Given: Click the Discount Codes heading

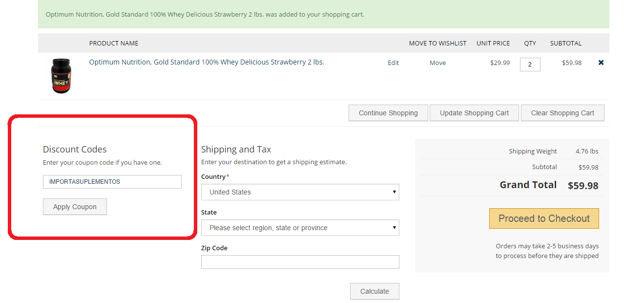Looking at the screenshot, I should point(75,150).
